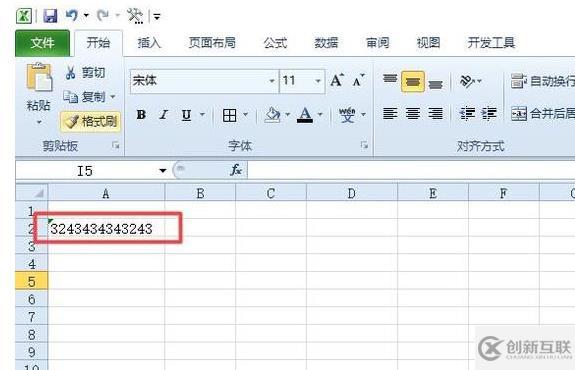This screenshot has height=370, width=575.
Task: Toggle middle vertical alignment
Action: [413, 81]
